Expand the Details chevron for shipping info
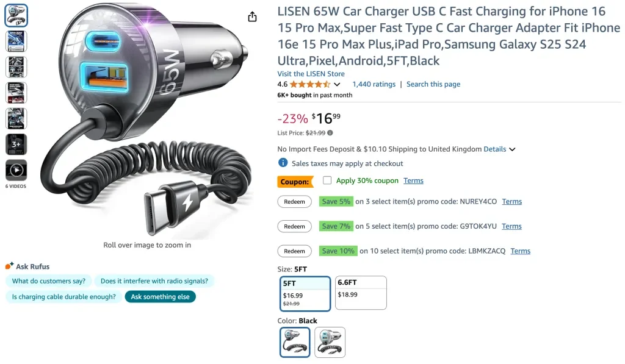This screenshot has width=625, height=364. 511,149
